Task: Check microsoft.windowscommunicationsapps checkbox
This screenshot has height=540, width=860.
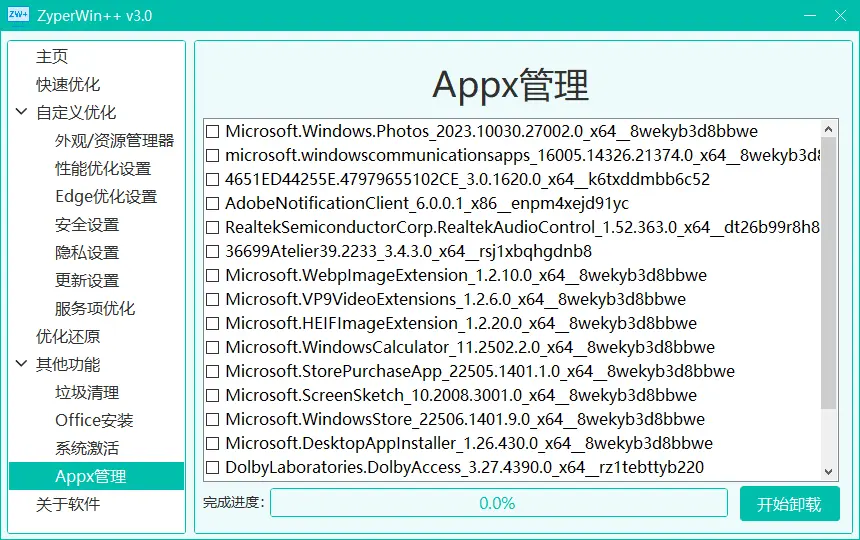Action: pyautogui.click(x=212, y=156)
